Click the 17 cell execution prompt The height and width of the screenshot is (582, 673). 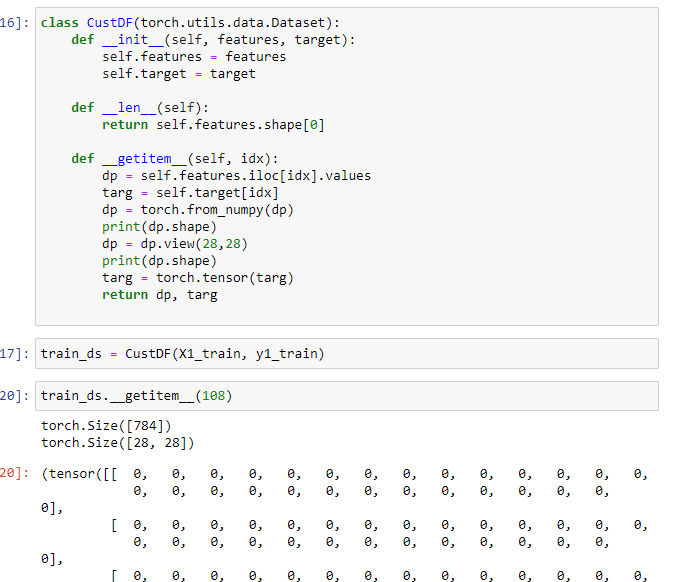coord(16,354)
